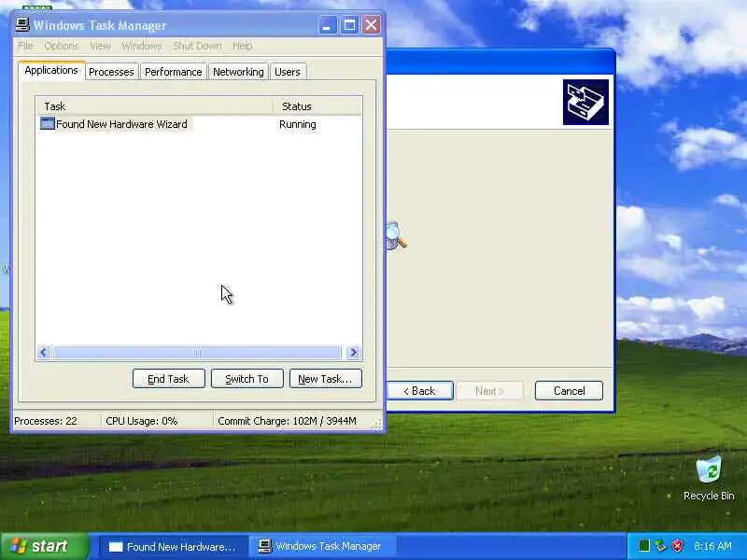The width and height of the screenshot is (747, 560).
Task: Open the Start menu
Action: [x=44, y=546]
